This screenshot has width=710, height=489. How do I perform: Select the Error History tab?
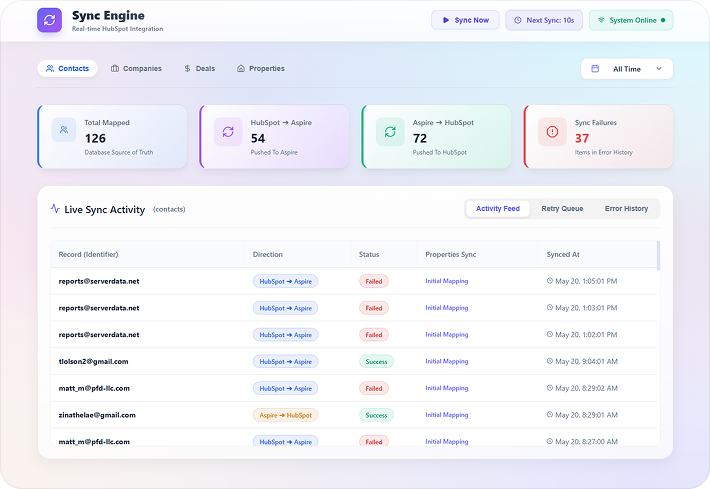click(x=626, y=209)
